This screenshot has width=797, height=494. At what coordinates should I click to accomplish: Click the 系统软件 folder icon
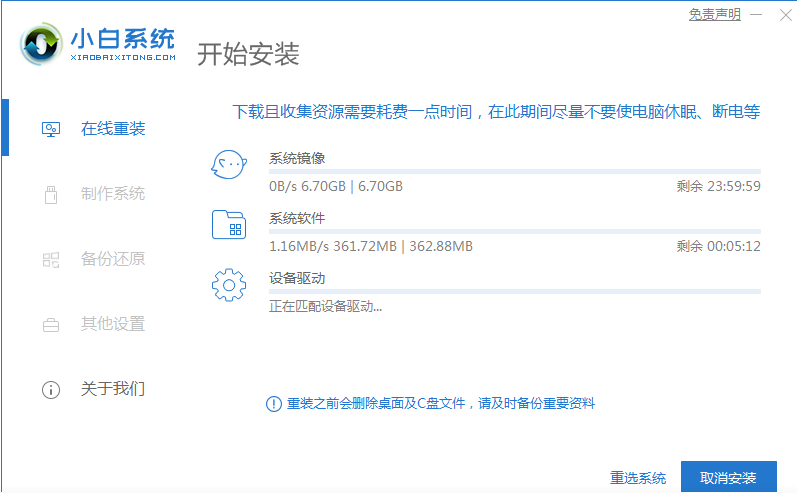(x=228, y=225)
